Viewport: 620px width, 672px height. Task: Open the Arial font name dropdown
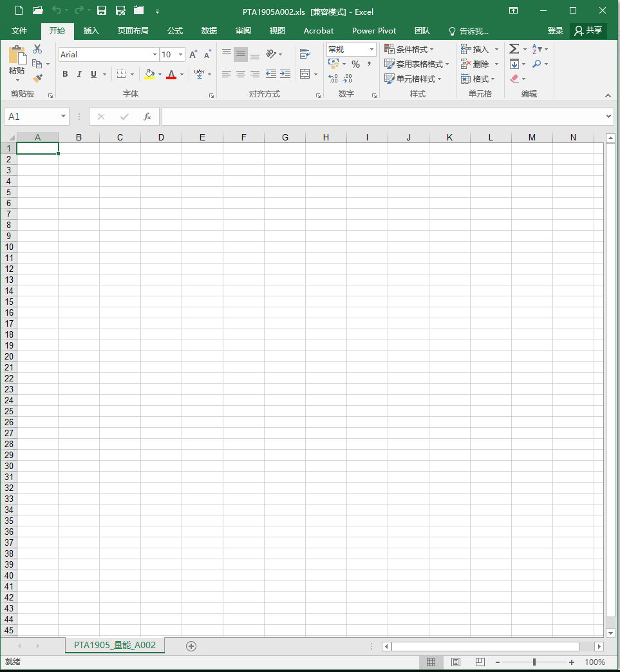point(155,55)
